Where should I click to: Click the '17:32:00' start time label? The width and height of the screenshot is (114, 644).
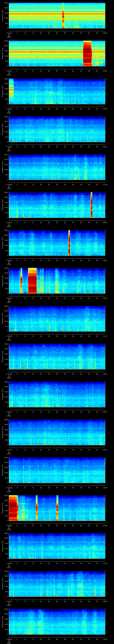[9, 412]
